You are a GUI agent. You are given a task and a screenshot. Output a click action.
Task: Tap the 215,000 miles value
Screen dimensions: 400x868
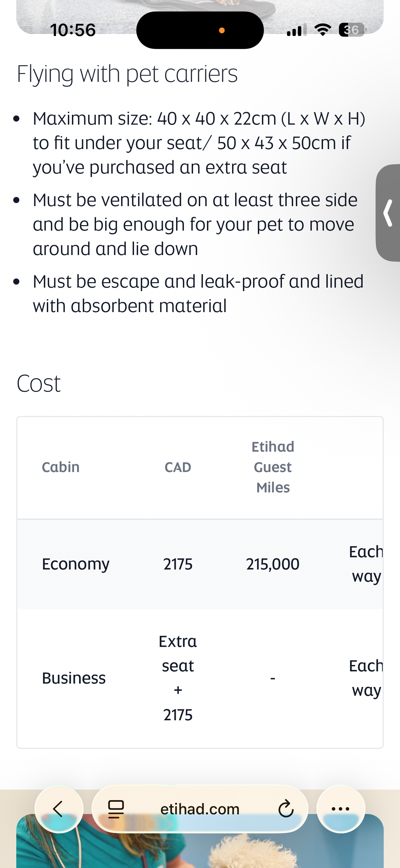[273, 564]
